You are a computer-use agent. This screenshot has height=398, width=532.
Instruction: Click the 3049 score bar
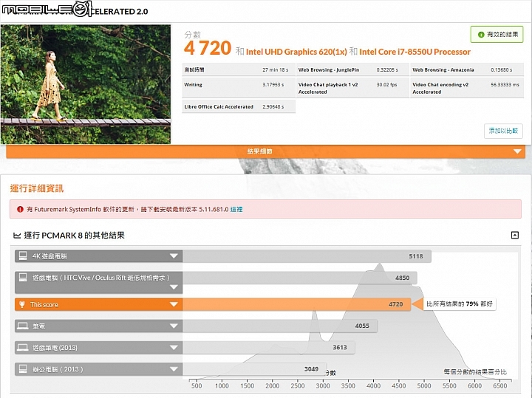[254, 369]
